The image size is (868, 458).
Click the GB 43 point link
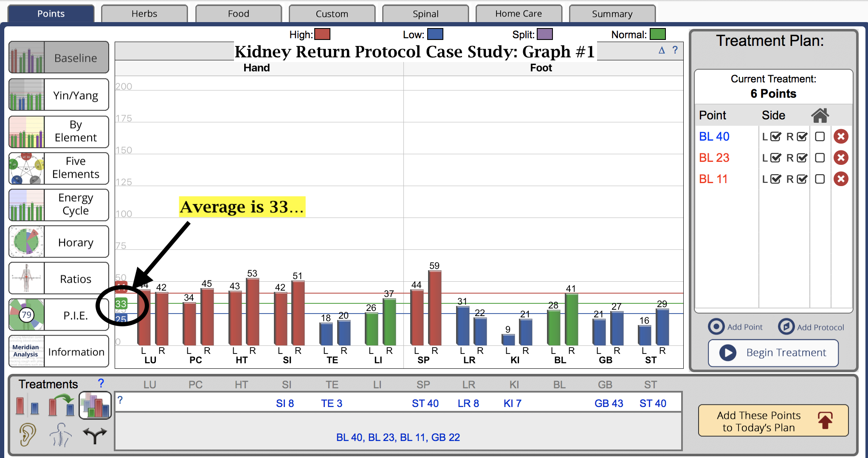click(x=609, y=403)
